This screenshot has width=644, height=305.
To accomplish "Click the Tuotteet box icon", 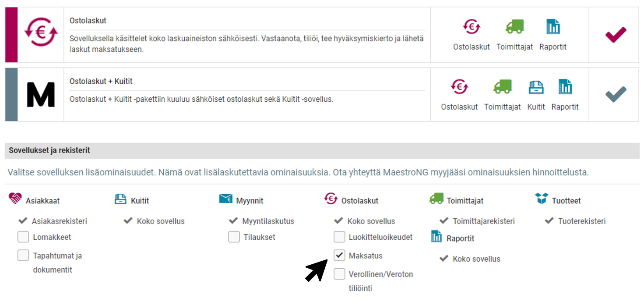I will [x=542, y=199].
